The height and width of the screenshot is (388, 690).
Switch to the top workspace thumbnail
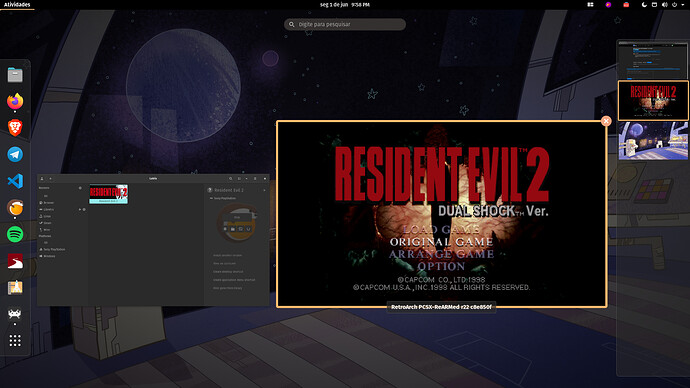pyautogui.click(x=653, y=60)
